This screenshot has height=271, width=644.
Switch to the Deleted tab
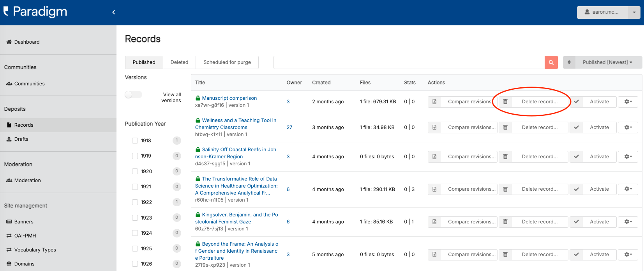click(x=179, y=62)
